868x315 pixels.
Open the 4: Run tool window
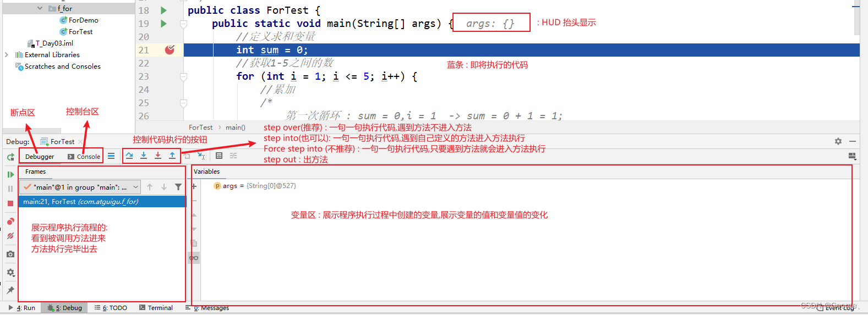pos(22,308)
